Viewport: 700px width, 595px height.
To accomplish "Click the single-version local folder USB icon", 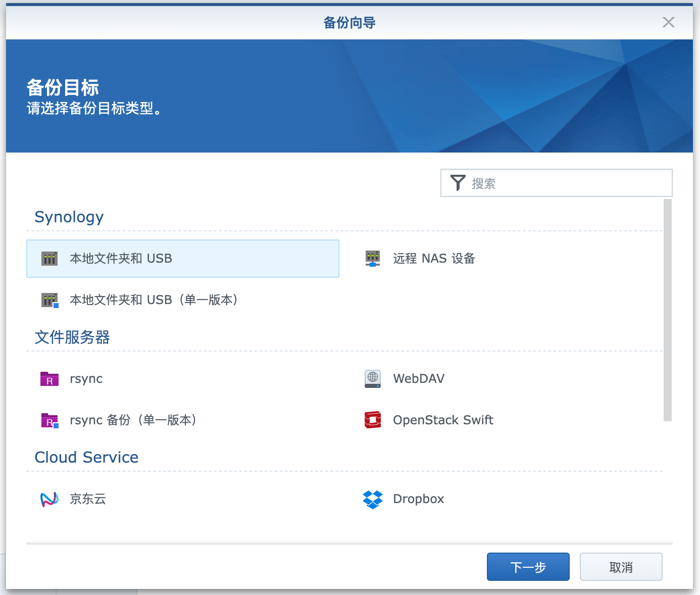I will click(x=49, y=300).
